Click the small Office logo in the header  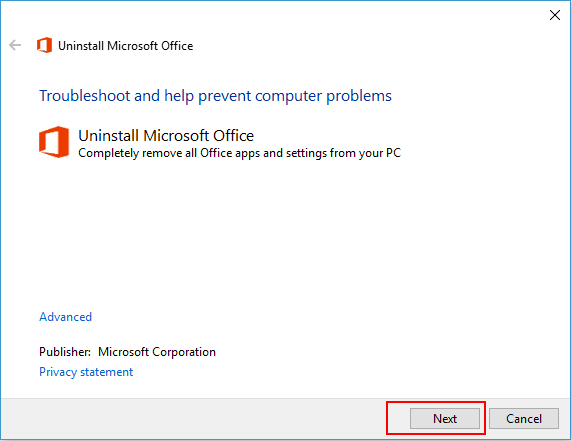(44, 45)
